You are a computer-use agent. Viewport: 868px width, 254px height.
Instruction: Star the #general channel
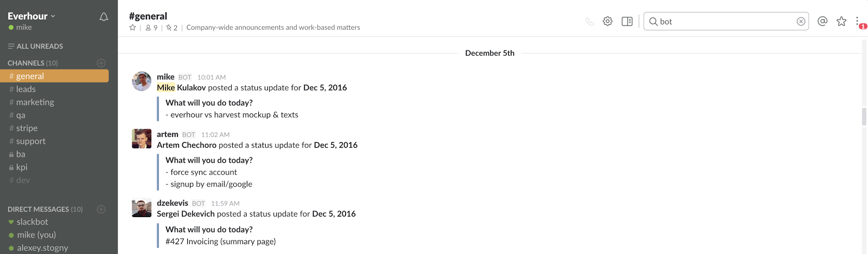132,28
